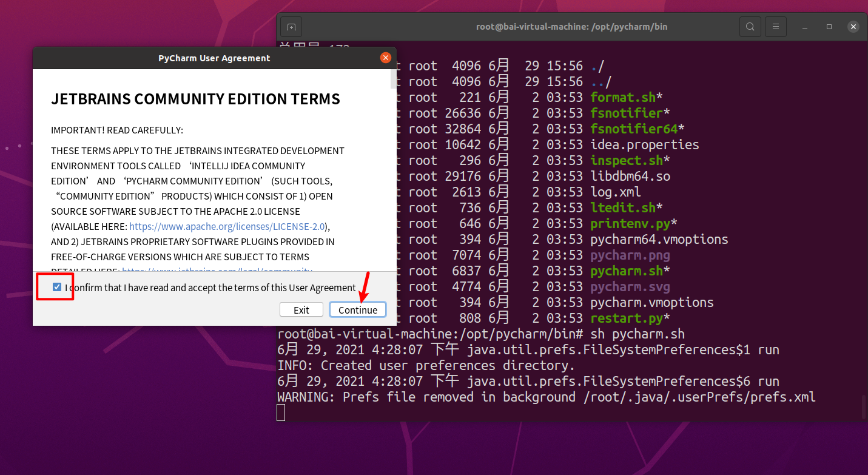868x475 pixels.
Task: Open the terminal search icon
Action: 750,27
